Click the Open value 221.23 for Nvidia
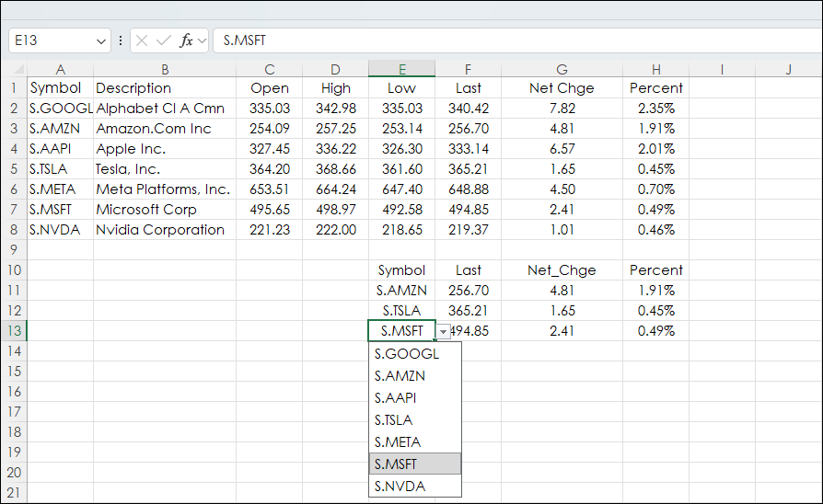Screen dimensions: 823x504 (269, 230)
